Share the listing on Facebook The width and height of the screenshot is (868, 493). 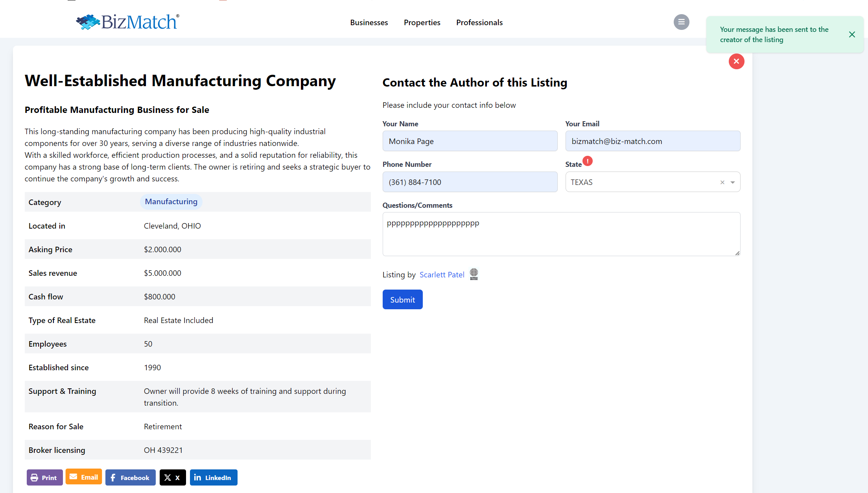tap(130, 477)
